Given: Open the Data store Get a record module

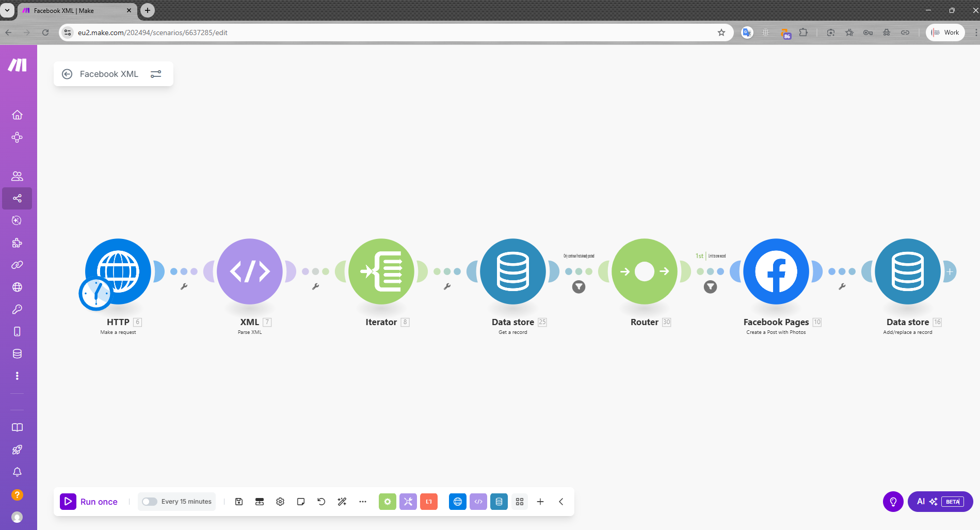Looking at the screenshot, I should pos(513,271).
